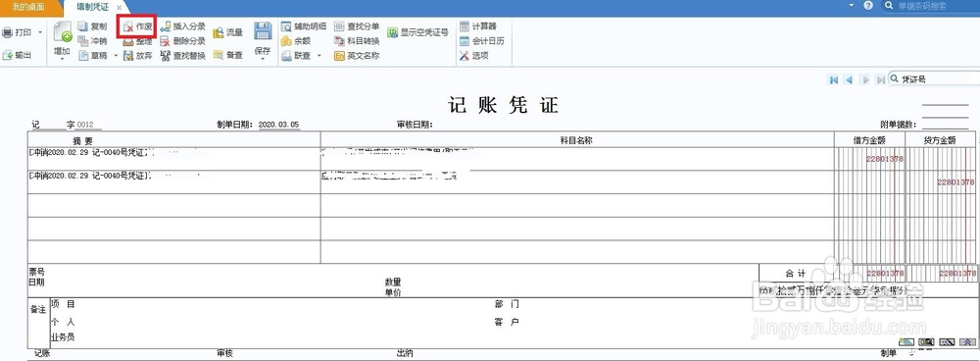The width and height of the screenshot is (980, 361).
Task: Open the 打印 dropdown arrow
Action: click(40, 32)
